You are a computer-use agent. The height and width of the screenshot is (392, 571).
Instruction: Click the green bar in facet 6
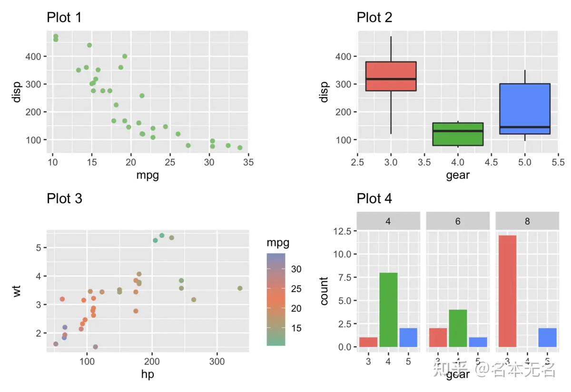coord(458,328)
